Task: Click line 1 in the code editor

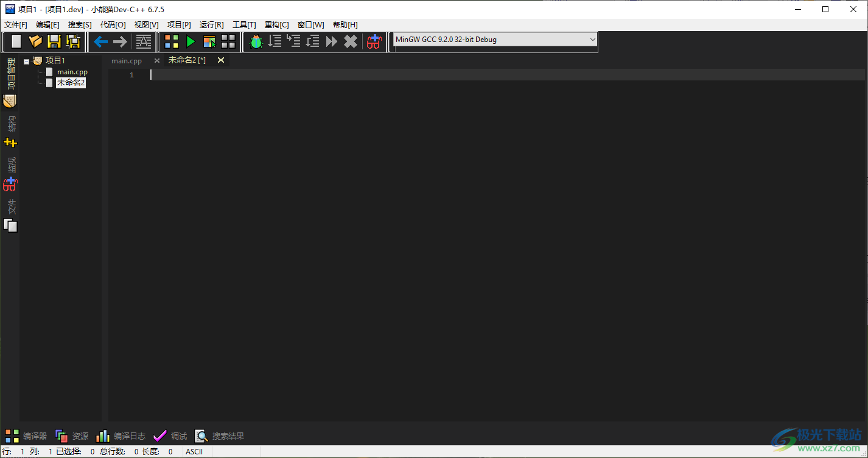Action: (508, 75)
